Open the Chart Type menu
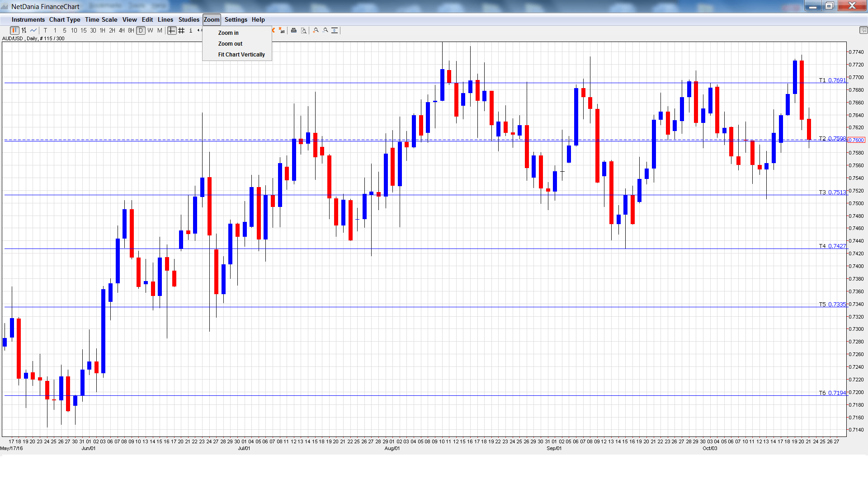868x488 pixels. [x=65, y=20]
